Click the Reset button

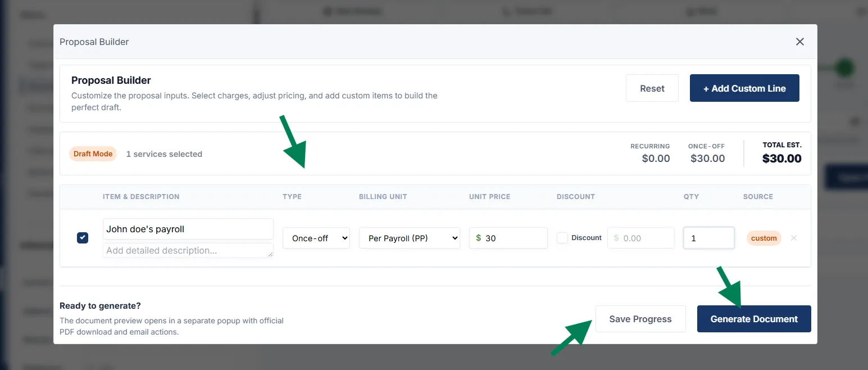pos(652,88)
